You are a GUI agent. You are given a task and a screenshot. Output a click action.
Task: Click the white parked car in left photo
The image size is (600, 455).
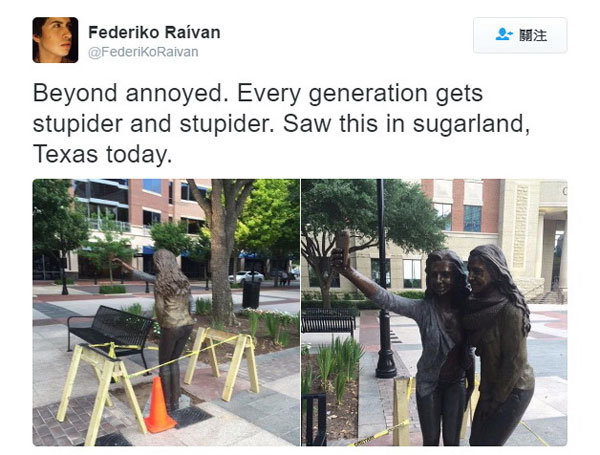pos(246,277)
